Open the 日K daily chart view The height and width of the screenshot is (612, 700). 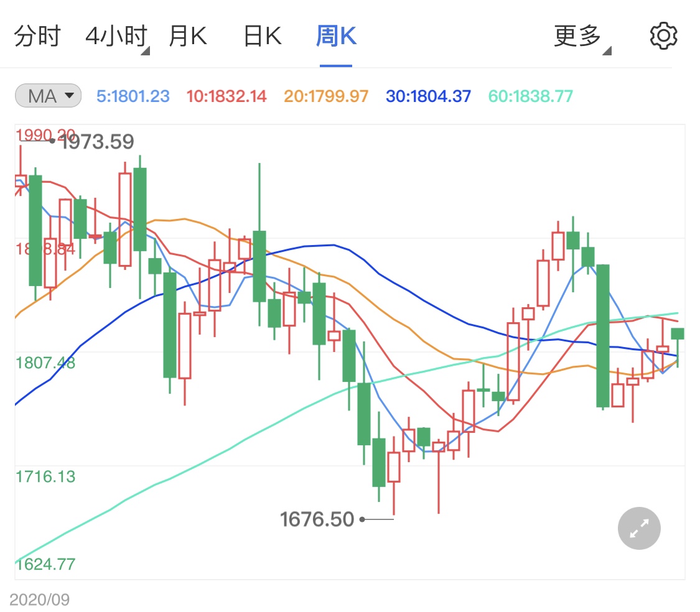click(261, 35)
